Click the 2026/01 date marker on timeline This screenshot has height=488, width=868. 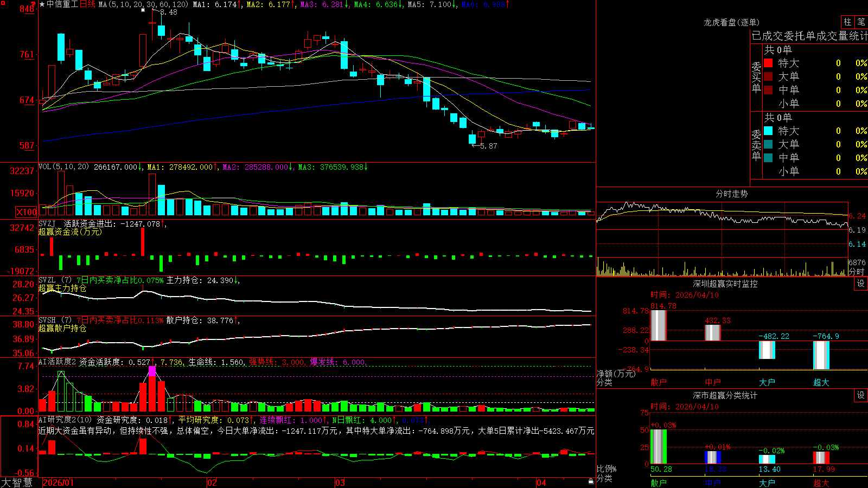58,483
